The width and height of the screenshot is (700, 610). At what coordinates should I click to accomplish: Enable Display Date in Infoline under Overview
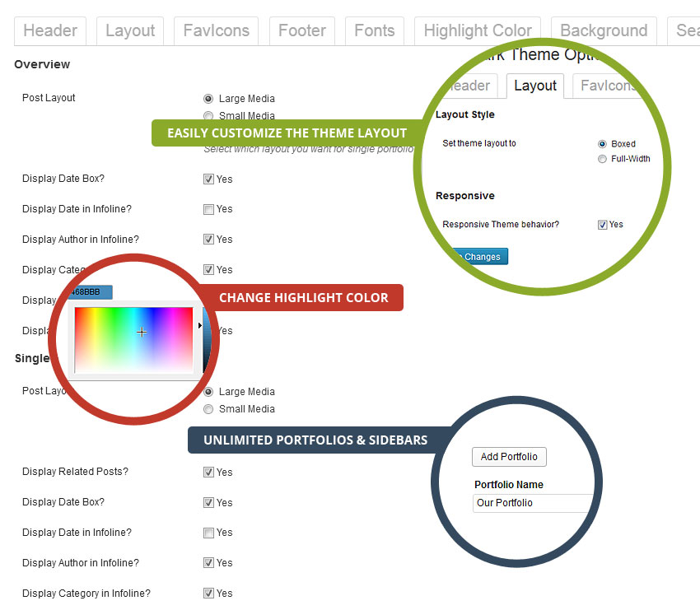click(x=208, y=210)
